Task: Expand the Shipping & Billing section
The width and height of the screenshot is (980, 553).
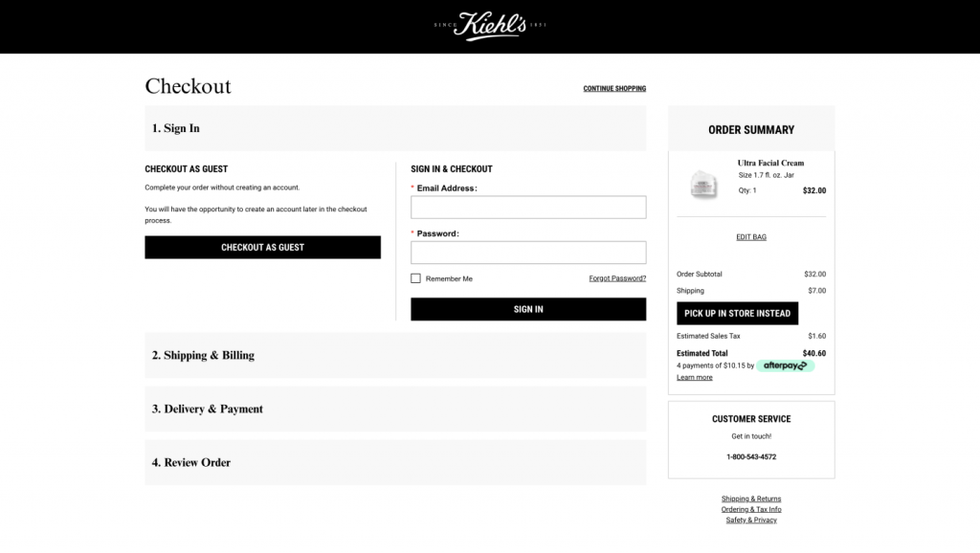Action: pyautogui.click(x=395, y=355)
